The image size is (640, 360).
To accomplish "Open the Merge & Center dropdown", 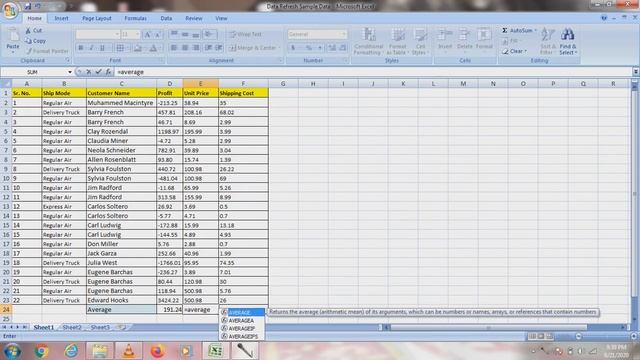I will point(280,48).
